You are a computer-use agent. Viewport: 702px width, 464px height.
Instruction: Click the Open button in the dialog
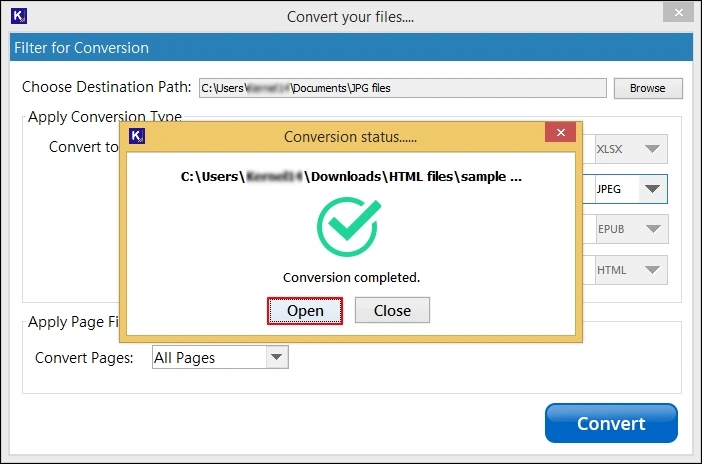305,310
